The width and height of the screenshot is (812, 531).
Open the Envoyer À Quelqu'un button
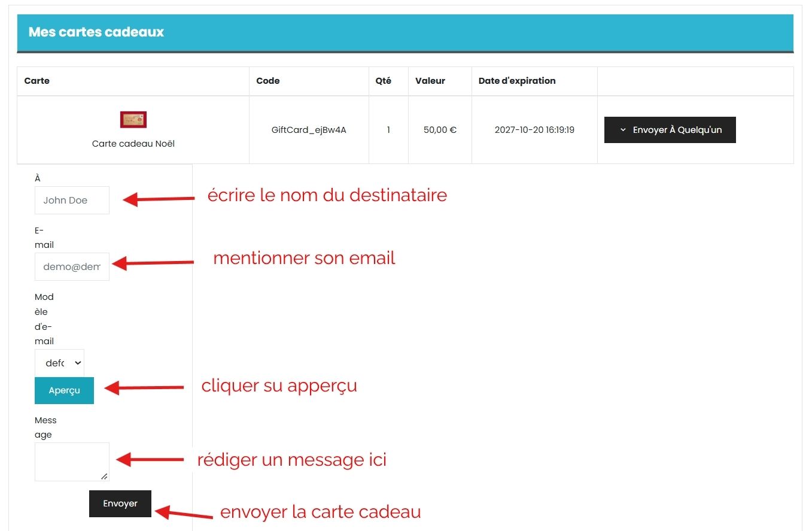(x=670, y=130)
